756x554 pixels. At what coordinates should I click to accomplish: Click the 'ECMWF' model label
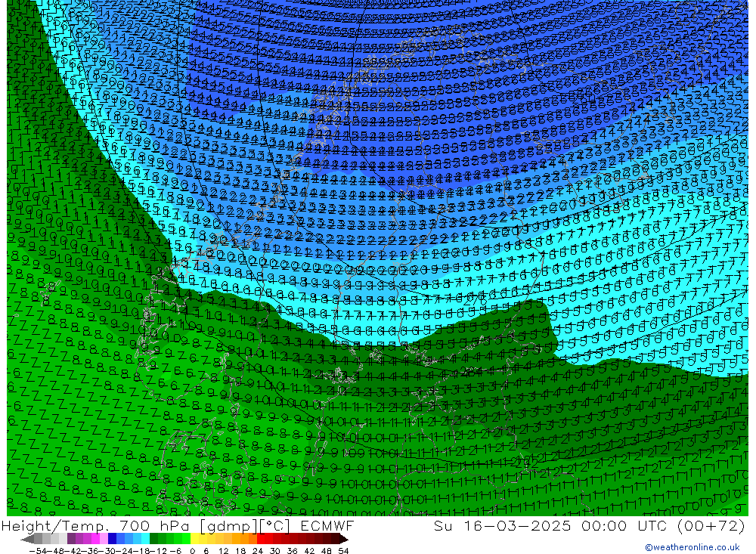coord(327,525)
